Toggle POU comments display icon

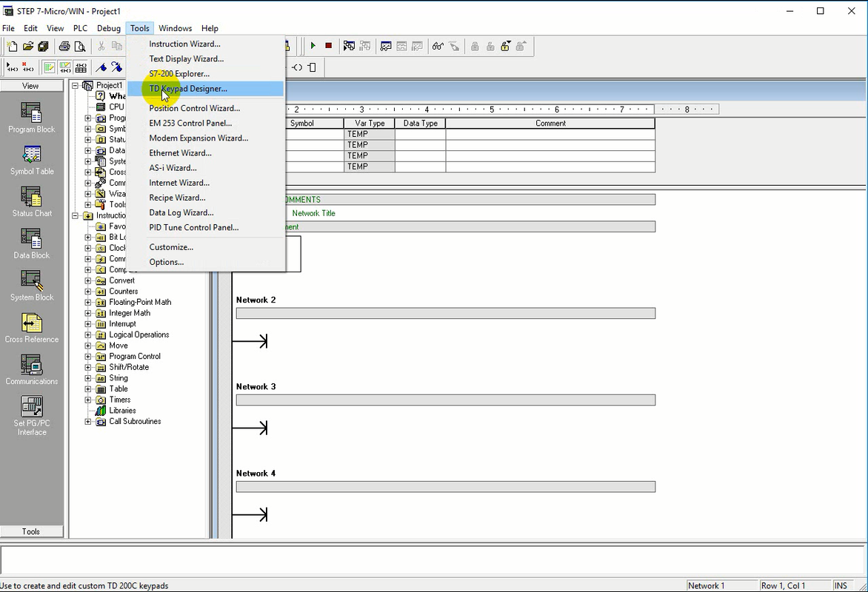(50, 67)
